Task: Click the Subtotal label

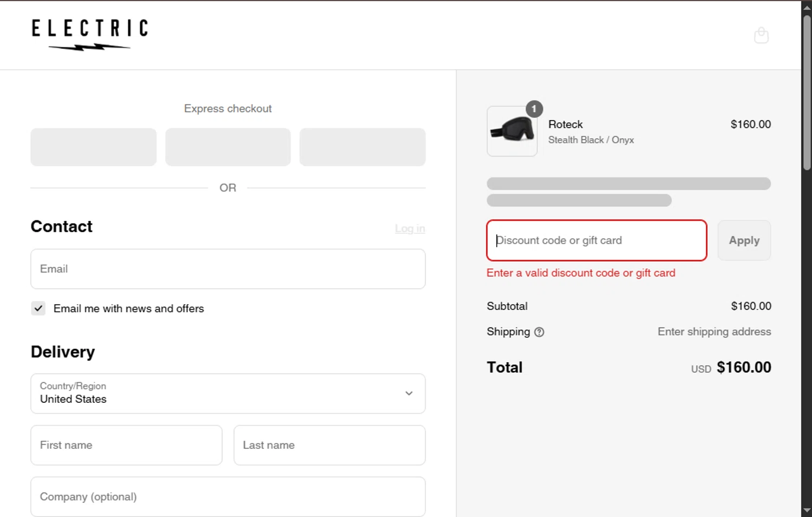Action: point(507,306)
